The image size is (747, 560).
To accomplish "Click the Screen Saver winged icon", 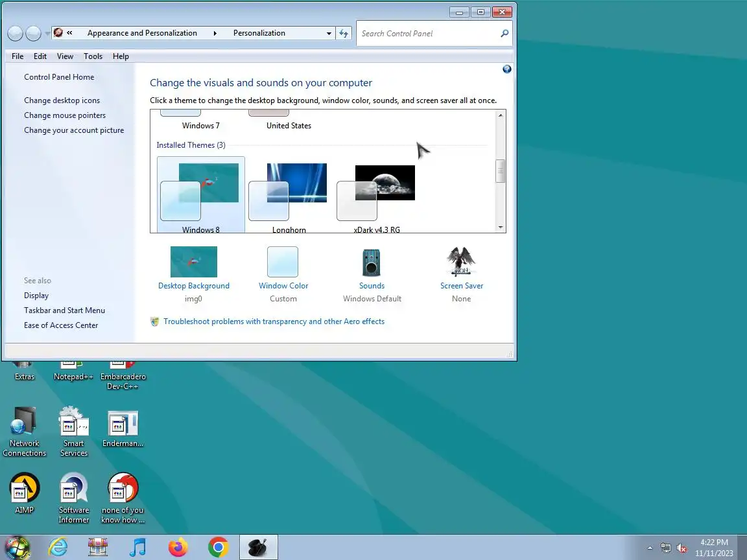I will click(x=461, y=261).
